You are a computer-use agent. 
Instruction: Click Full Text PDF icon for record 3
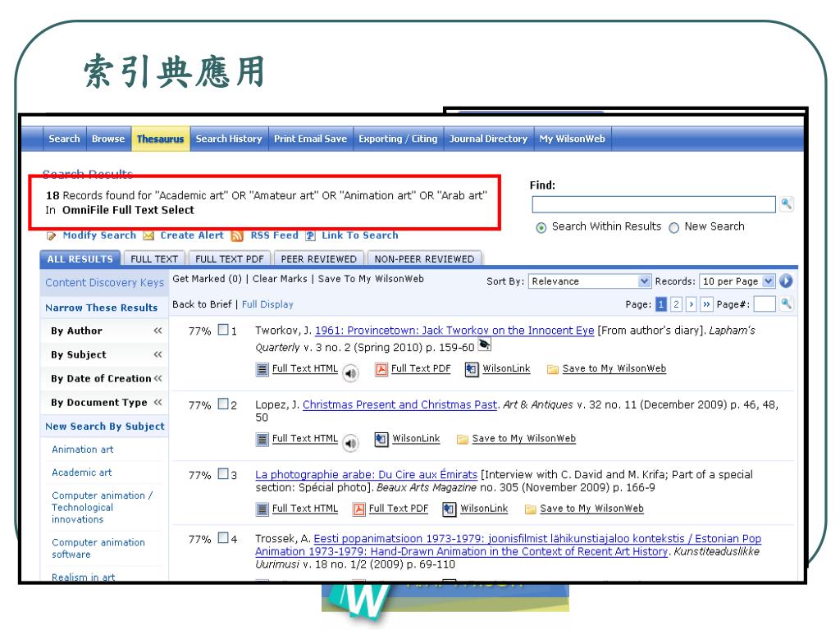coord(359,509)
